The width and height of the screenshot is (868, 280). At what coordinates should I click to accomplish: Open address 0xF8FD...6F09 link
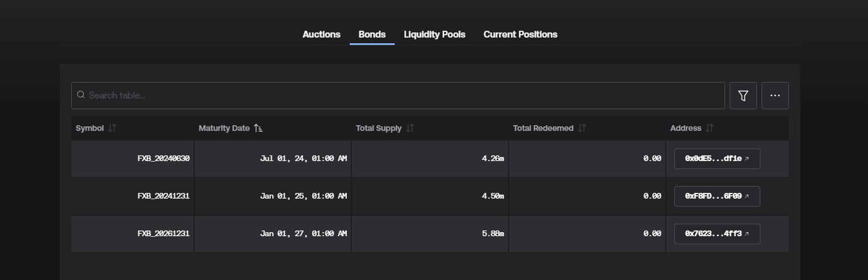(x=717, y=196)
